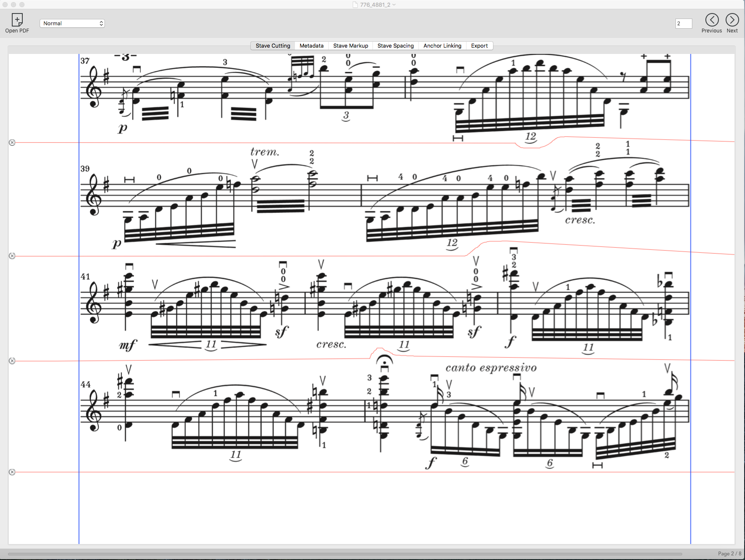Select the Stave Markup tab

click(x=351, y=46)
